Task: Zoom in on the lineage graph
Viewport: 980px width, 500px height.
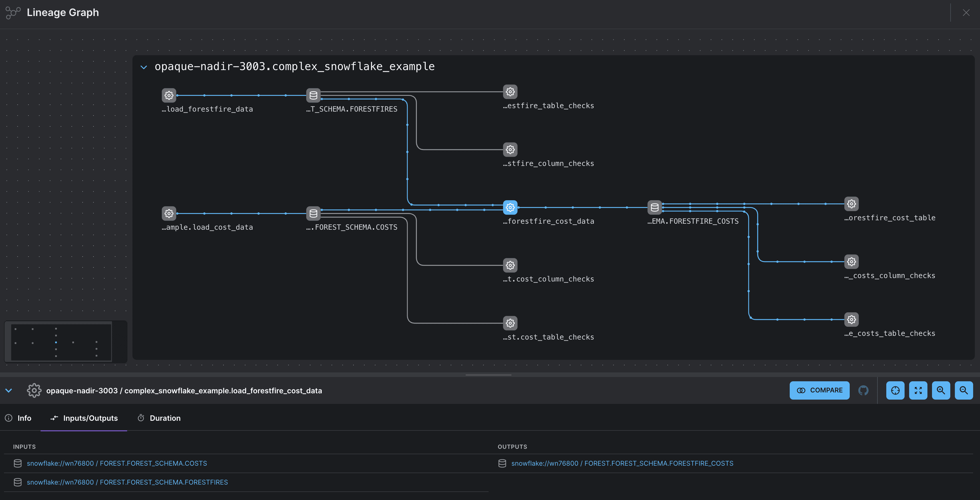Action: pos(941,390)
